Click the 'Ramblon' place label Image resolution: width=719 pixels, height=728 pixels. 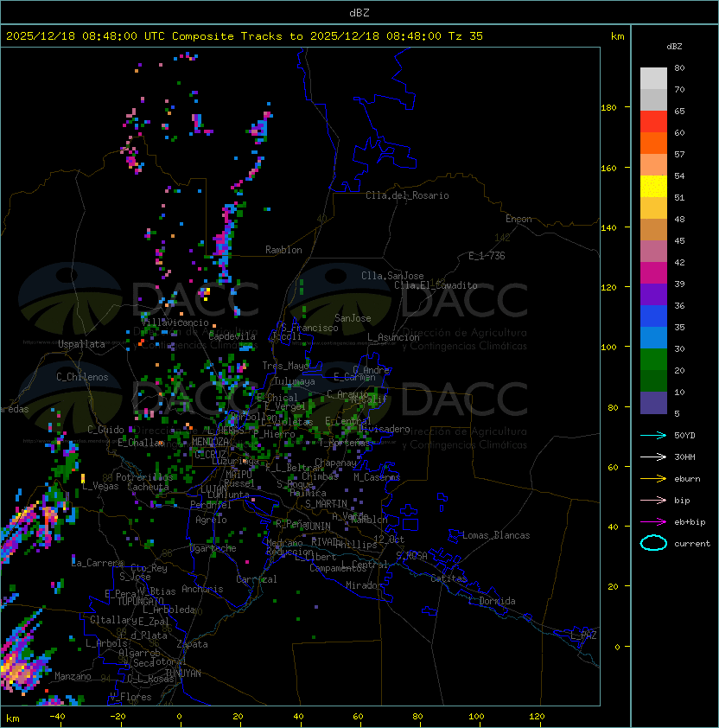pyautogui.click(x=283, y=250)
